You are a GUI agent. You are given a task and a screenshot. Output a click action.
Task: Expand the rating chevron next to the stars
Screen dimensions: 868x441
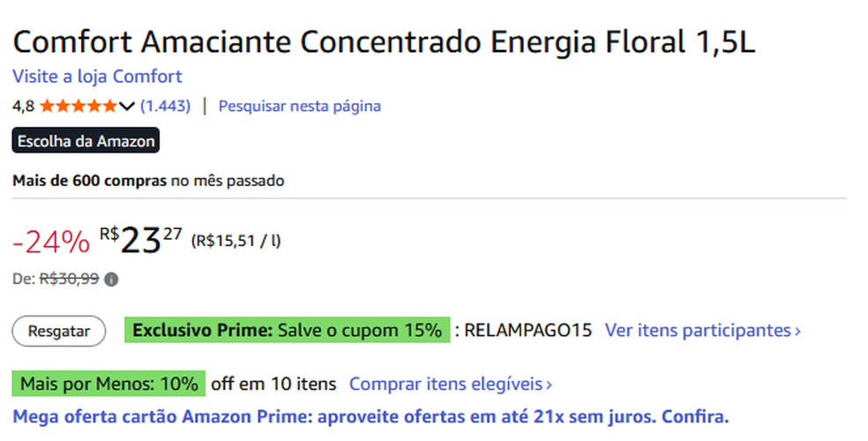[x=126, y=107]
